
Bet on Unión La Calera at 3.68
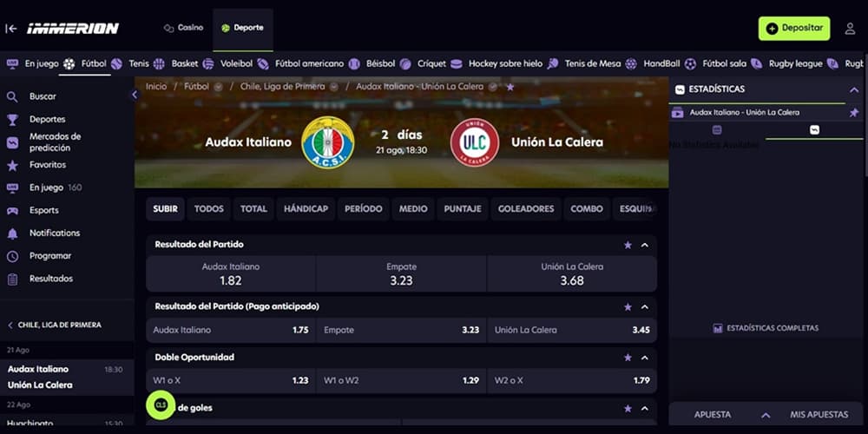572,273
